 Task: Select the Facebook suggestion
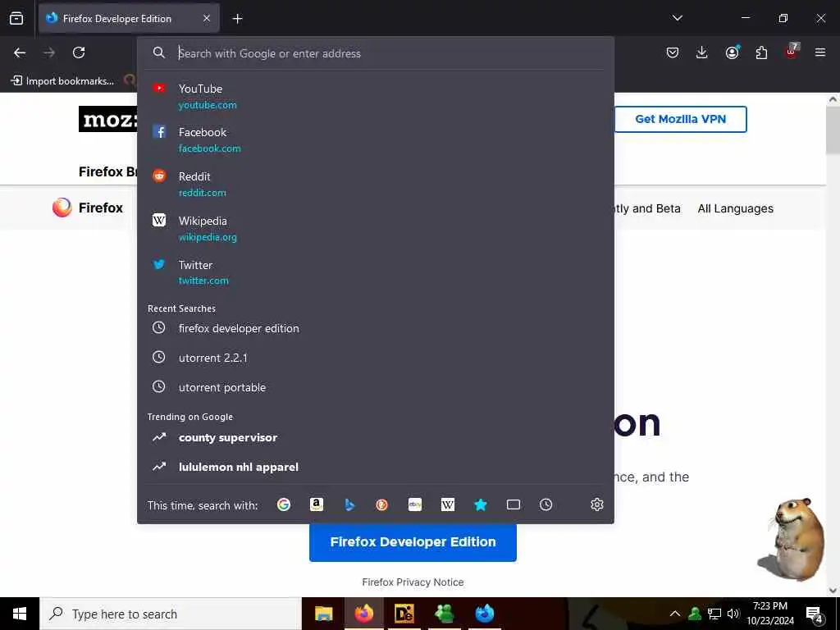point(376,139)
